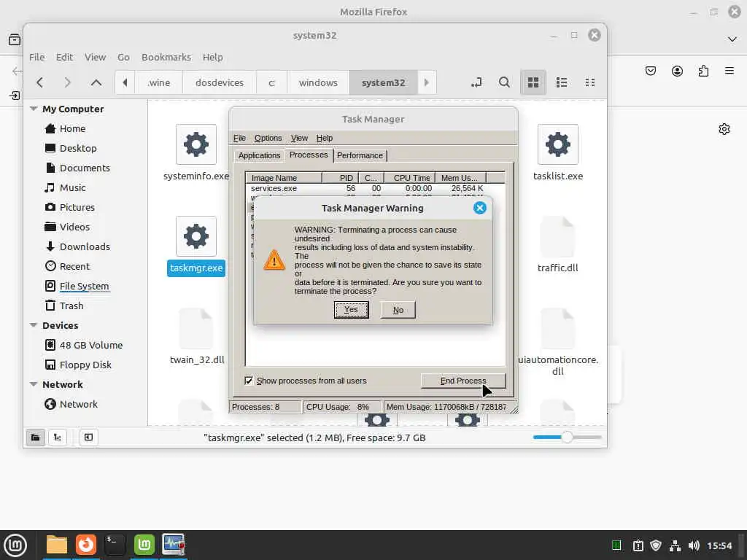
Task: Sort by PID column header
Action: (x=340, y=178)
